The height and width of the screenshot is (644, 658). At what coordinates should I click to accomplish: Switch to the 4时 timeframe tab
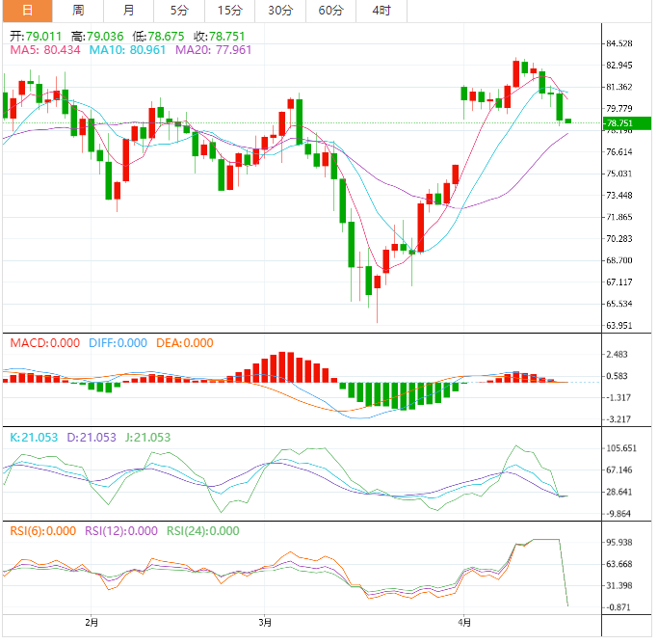point(382,11)
